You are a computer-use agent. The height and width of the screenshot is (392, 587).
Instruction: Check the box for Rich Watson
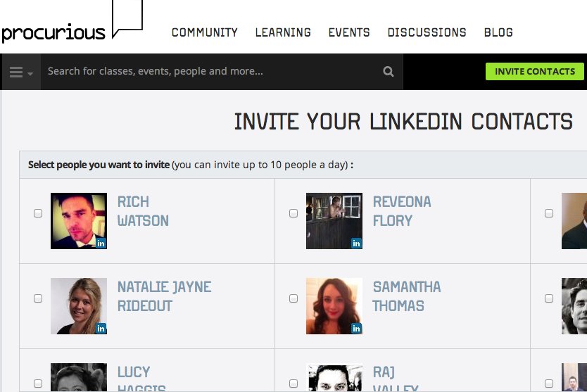(38, 213)
